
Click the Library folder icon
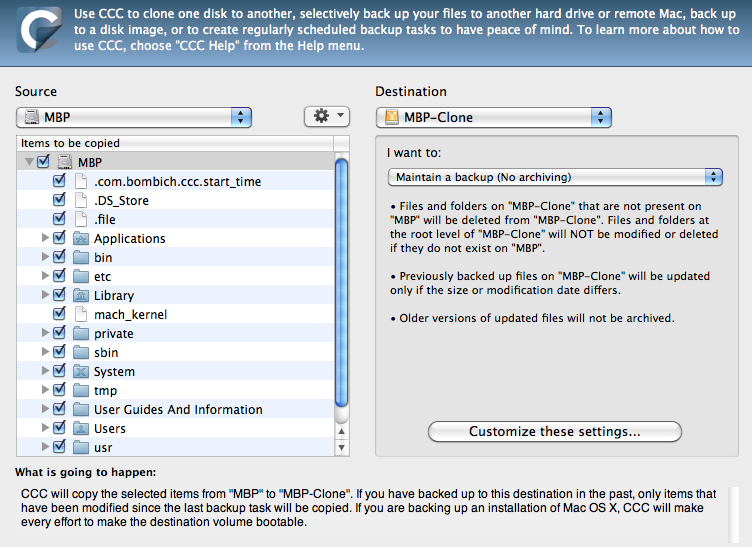pyautogui.click(x=81, y=295)
